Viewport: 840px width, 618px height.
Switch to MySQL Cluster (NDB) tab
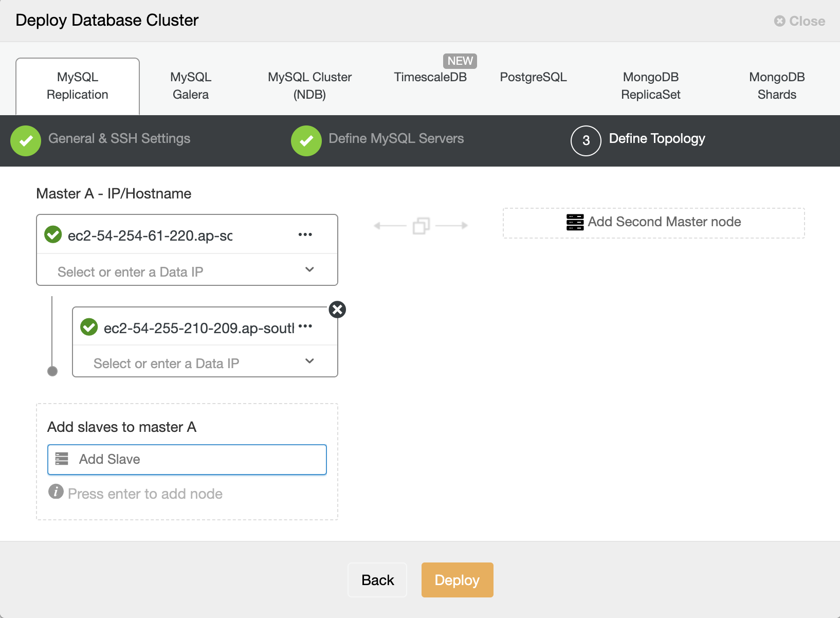click(x=310, y=86)
